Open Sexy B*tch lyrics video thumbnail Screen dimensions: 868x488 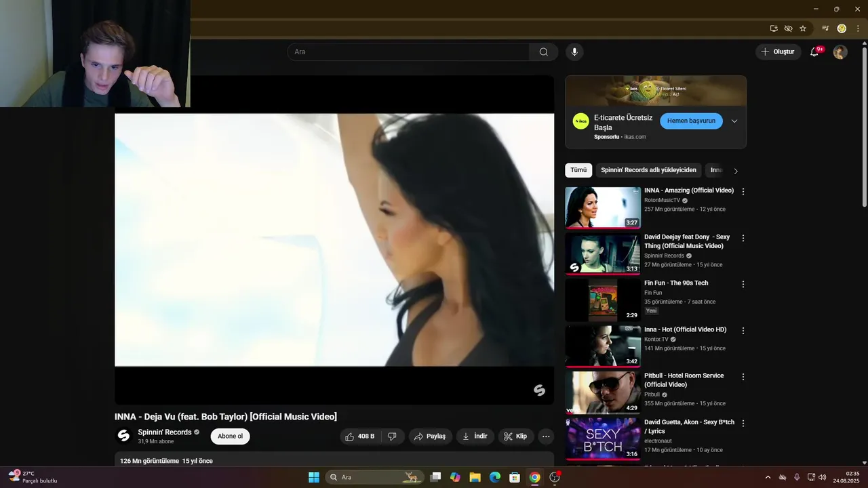click(x=603, y=439)
